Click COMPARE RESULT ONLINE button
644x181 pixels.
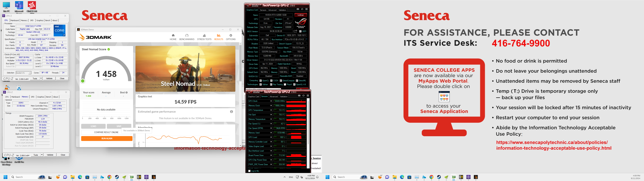tap(106, 132)
